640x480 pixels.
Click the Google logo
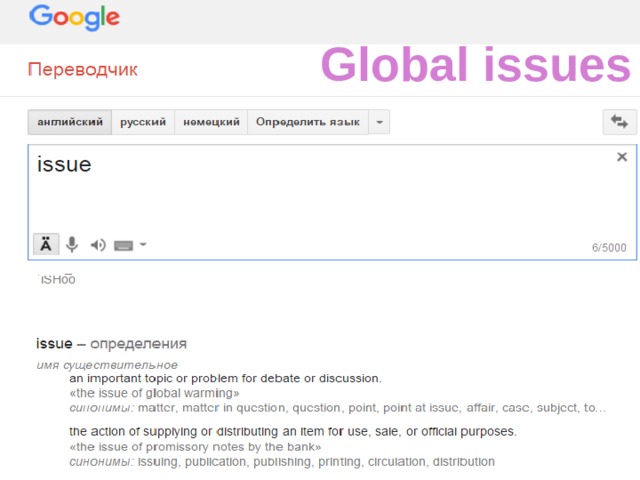click(74, 18)
